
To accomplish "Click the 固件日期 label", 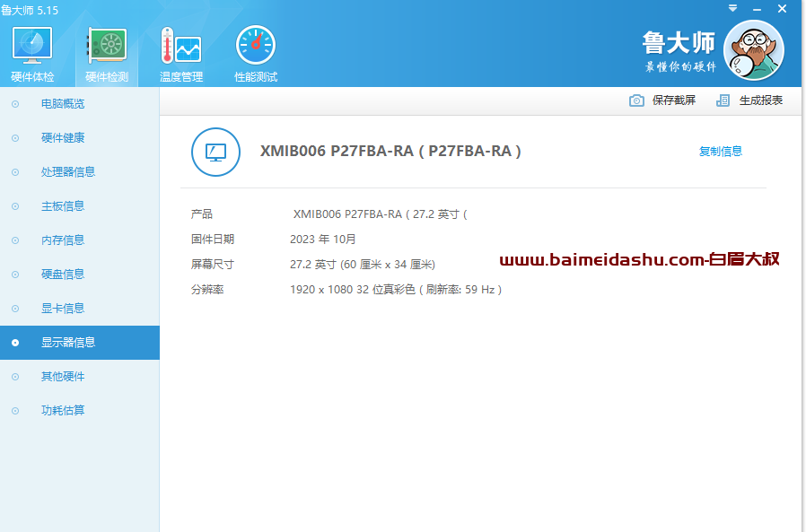I will pos(213,240).
